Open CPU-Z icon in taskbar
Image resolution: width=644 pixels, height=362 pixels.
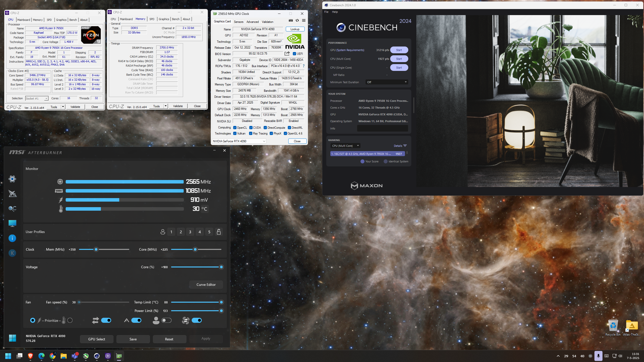pyautogui.click(x=108, y=356)
